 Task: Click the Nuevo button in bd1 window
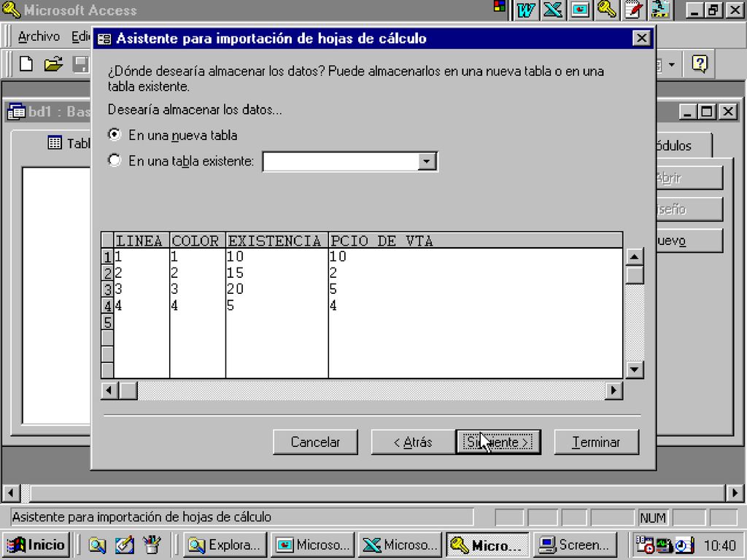click(x=689, y=241)
